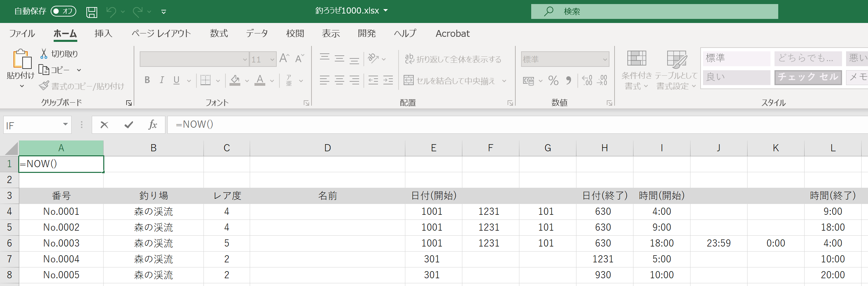Apply the Neutral (どちらでも...) cell style
The image size is (868, 286).
pyautogui.click(x=808, y=58)
